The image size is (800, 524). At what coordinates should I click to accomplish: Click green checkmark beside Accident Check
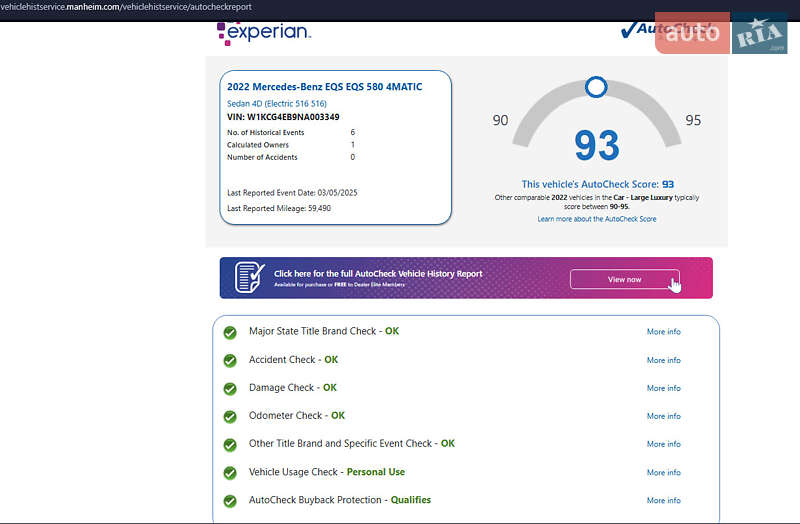[x=230, y=360]
